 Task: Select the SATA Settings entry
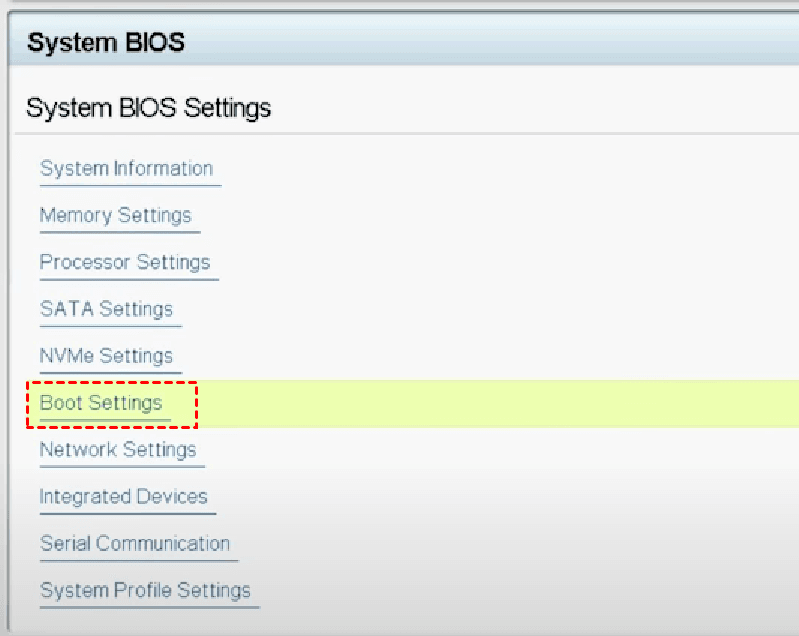coord(106,310)
